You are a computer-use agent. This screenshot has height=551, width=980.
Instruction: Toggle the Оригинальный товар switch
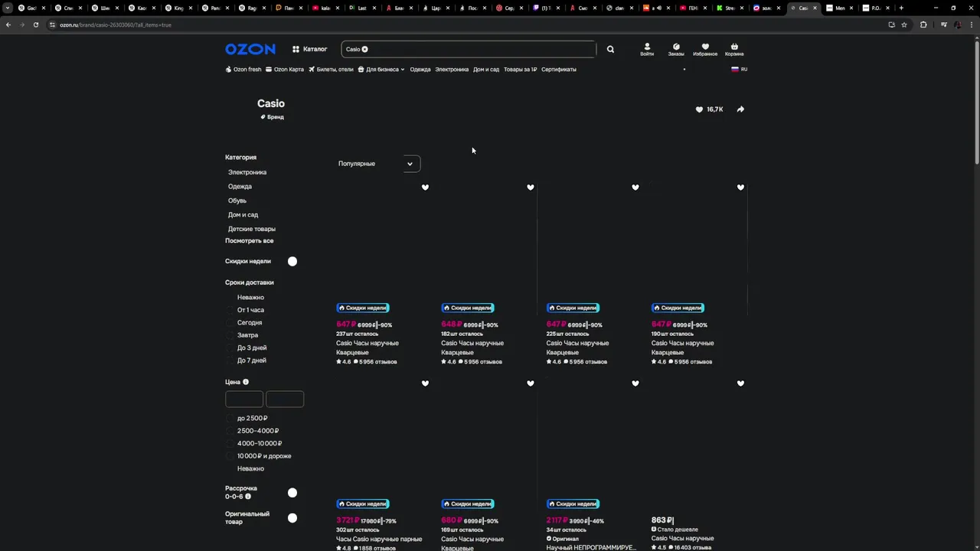[292, 518]
